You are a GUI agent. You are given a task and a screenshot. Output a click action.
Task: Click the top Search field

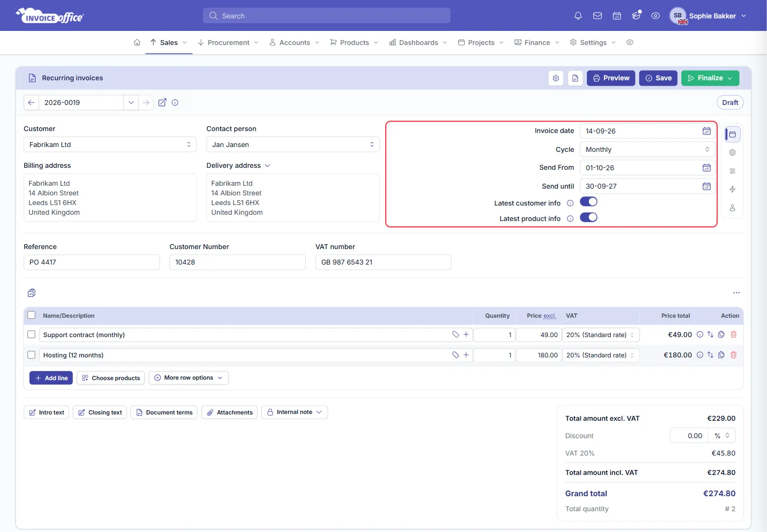click(x=327, y=15)
